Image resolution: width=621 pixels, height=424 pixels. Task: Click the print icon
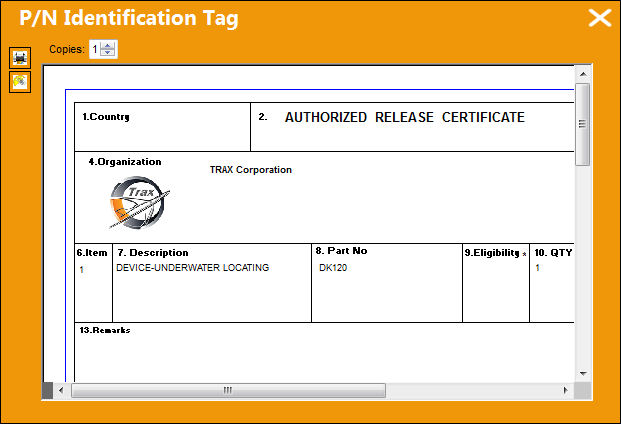20,58
